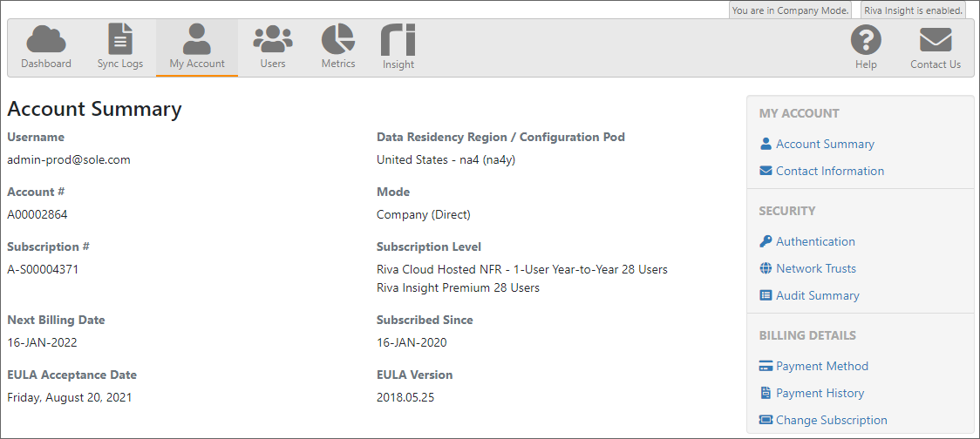Open the Metrics pie chart icon

[x=338, y=39]
